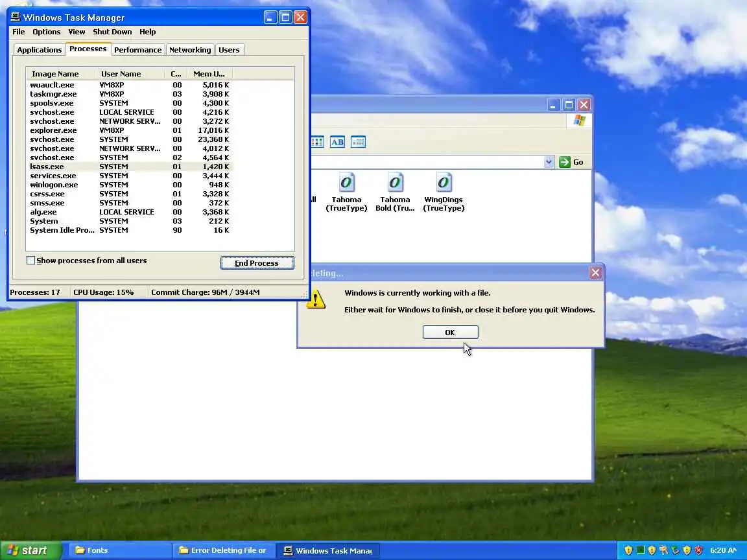
Task: Enable Show processes from all users
Action: [31, 261]
